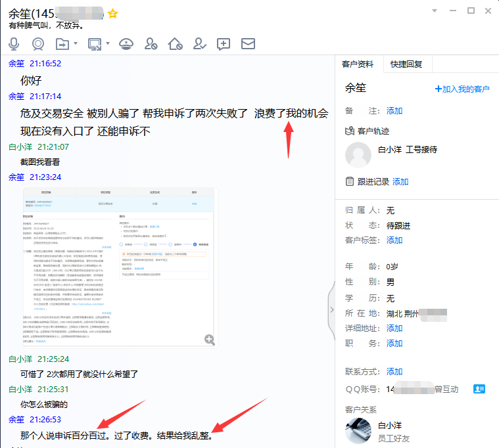This screenshot has width=499, height=448.
Task: Add a follow-up record via 添加
Action: [x=400, y=181]
